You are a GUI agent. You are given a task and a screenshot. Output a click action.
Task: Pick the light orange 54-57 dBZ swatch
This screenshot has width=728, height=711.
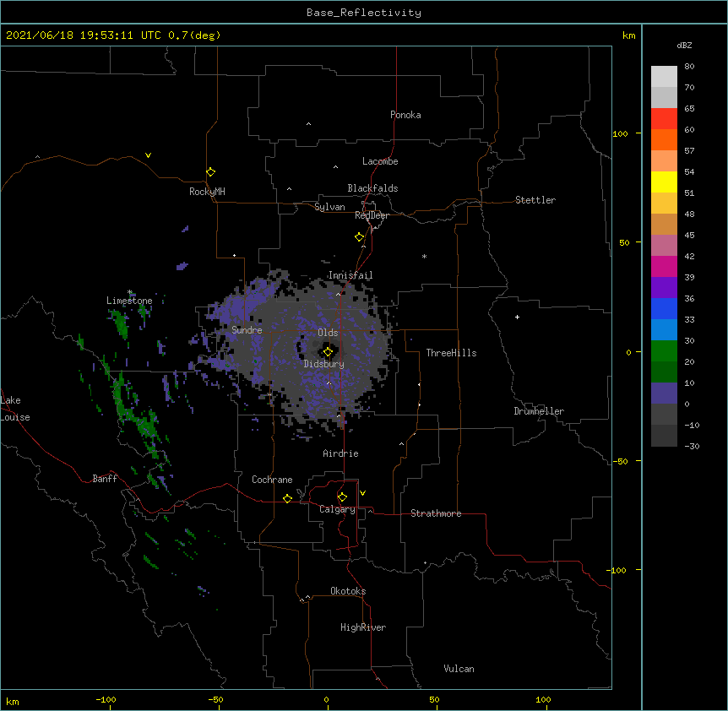tap(664, 161)
